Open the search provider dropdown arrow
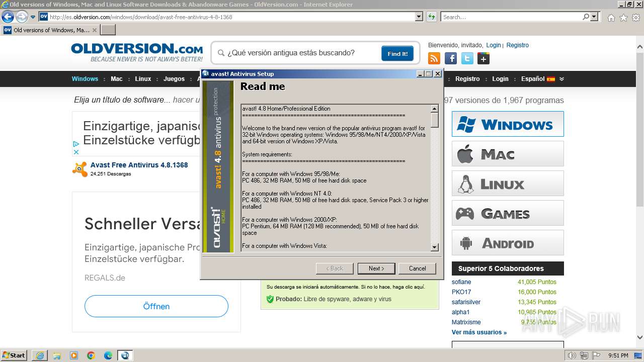The height and width of the screenshot is (362, 644). [x=595, y=17]
